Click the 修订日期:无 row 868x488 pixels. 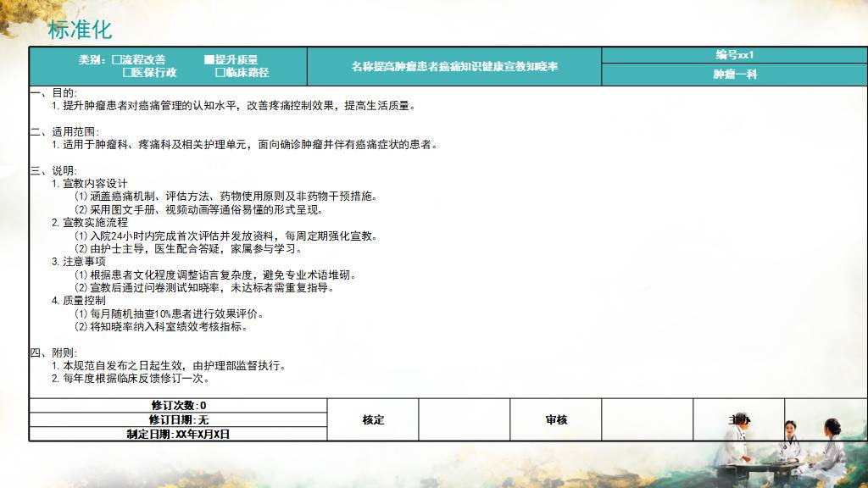click(178, 419)
